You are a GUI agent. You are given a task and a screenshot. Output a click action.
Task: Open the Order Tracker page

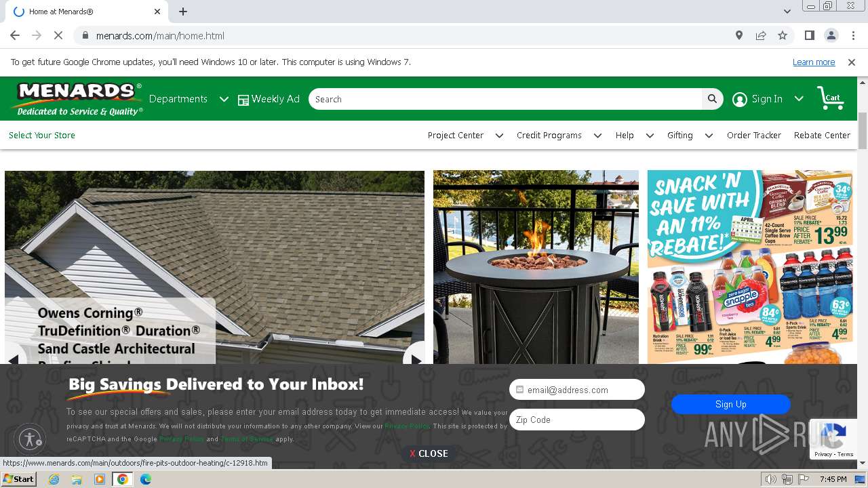(x=754, y=136)
